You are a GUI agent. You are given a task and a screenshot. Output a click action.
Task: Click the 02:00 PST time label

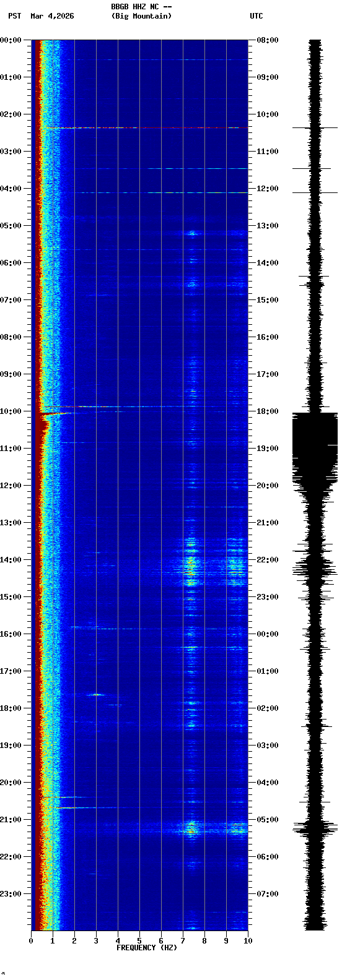tap(11, 114)
